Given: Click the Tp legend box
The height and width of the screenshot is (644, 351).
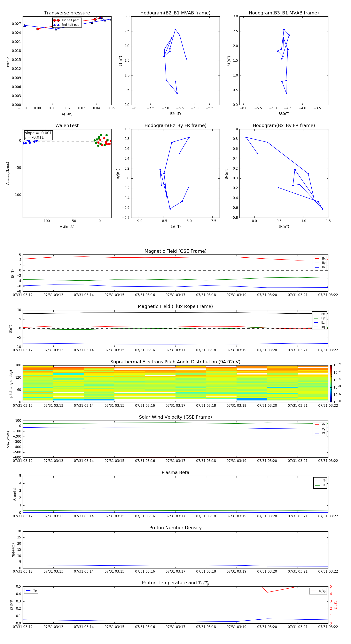Looking at the screenshot, I should pos(31,591).
